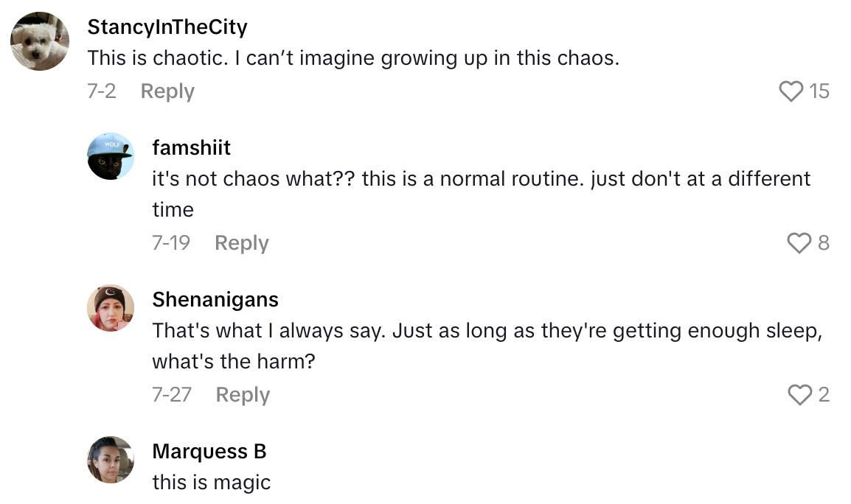851x504 pixels.
Task: Click the 7-27 date on the Shenanigans reply
Action: click(172, 395)
